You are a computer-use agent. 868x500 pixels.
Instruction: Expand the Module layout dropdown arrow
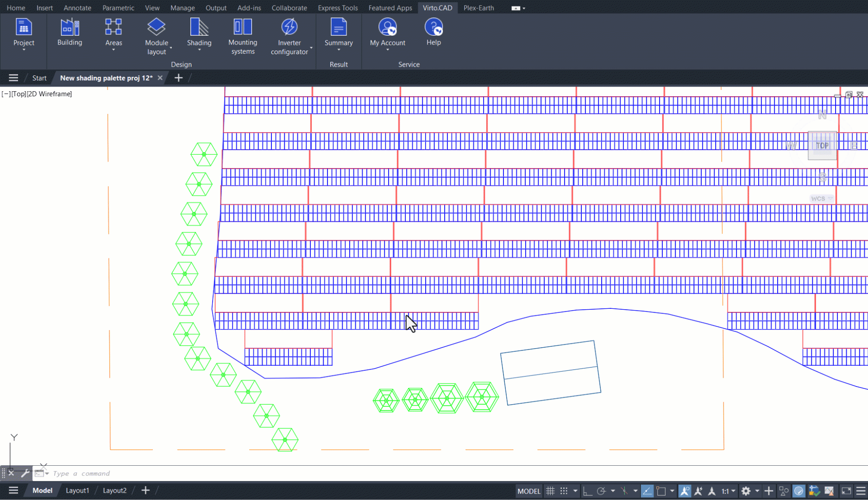(x=171, y=48)
